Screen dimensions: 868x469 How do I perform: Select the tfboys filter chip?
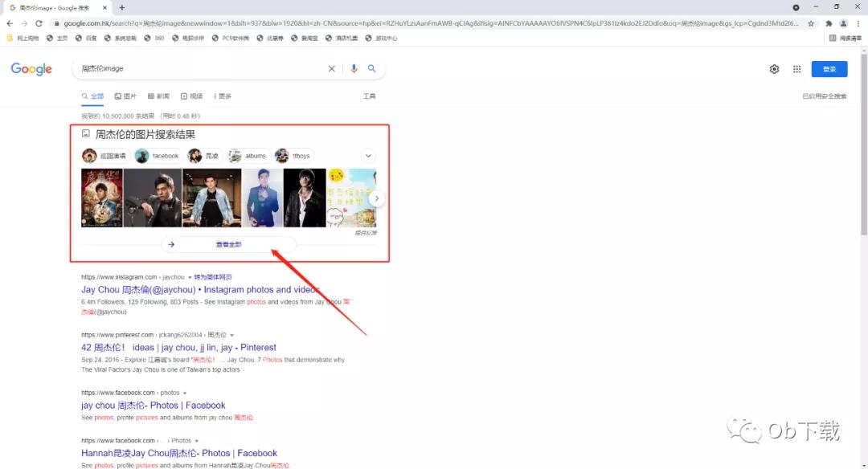click(x=293, y=156)
